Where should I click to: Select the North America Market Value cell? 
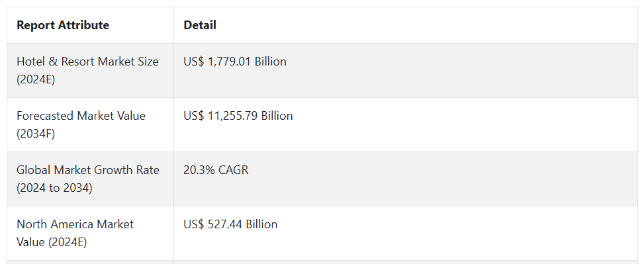tap(91, 233)
